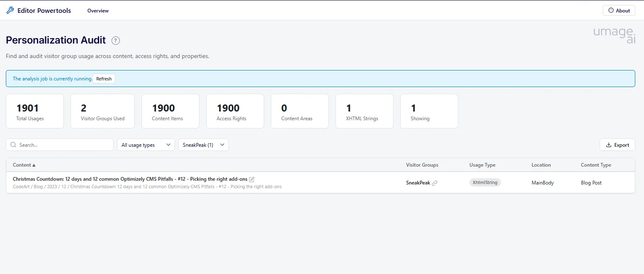Click the edit pencil icon beside Christmas Countdown title
Viewport: 644px width, 274px height.
point(252,179)
